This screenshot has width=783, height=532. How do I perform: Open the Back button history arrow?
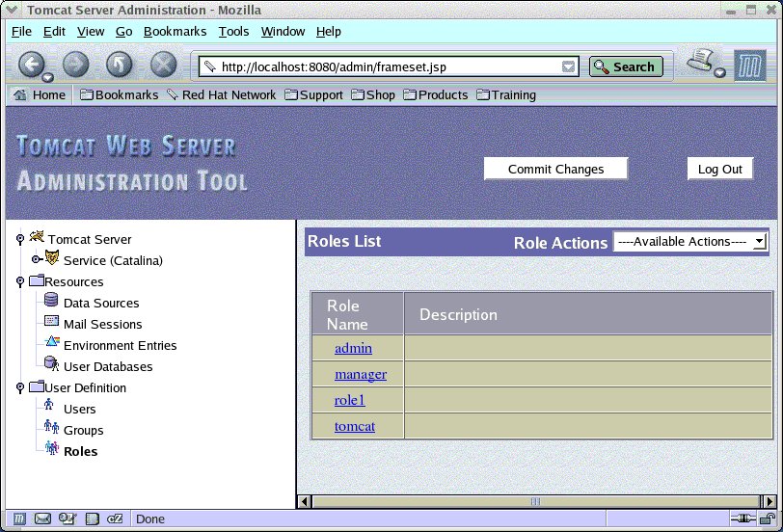47,77
